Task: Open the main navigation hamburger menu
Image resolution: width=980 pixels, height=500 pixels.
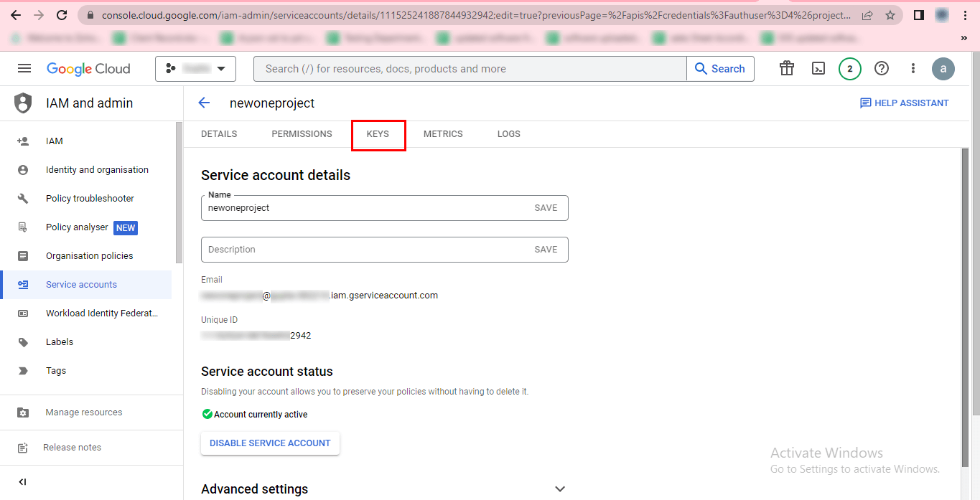Action: point(24,68)
